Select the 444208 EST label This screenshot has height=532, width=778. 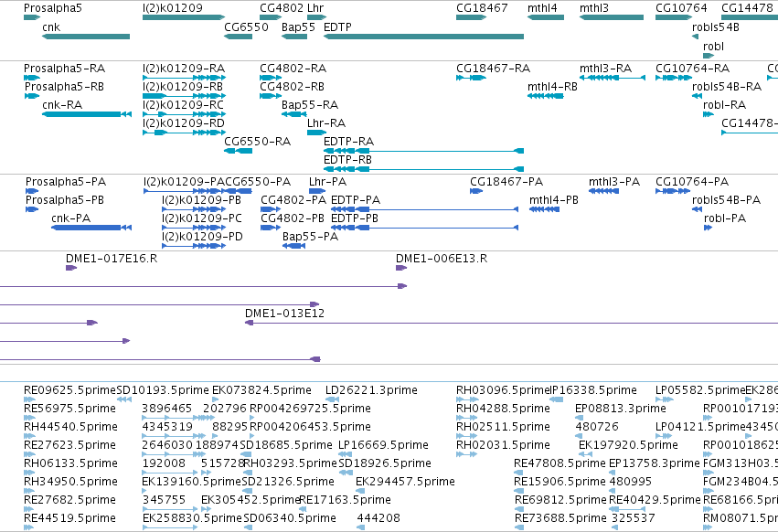pyautogui.click(x=378, y=518)
